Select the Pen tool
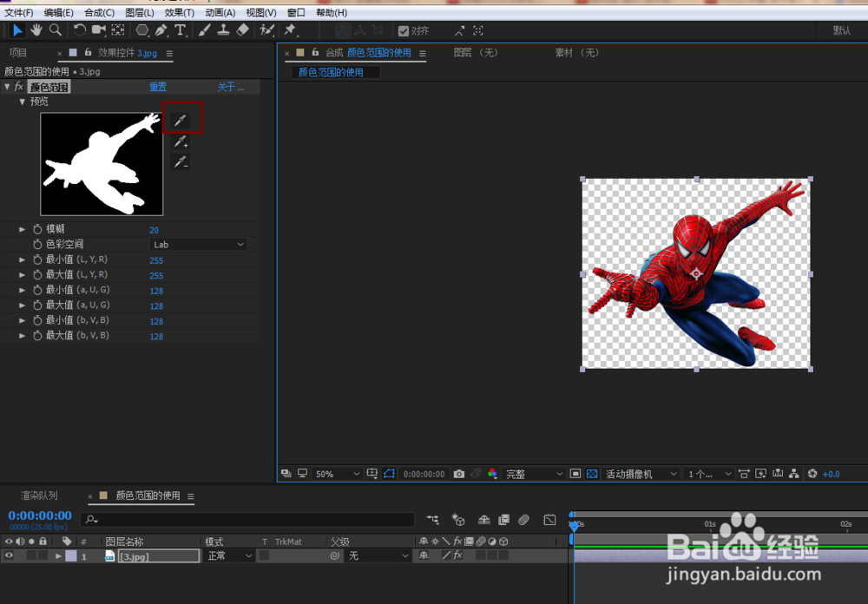Viewport: 868px width, 604px height. [x=161, y=30]
